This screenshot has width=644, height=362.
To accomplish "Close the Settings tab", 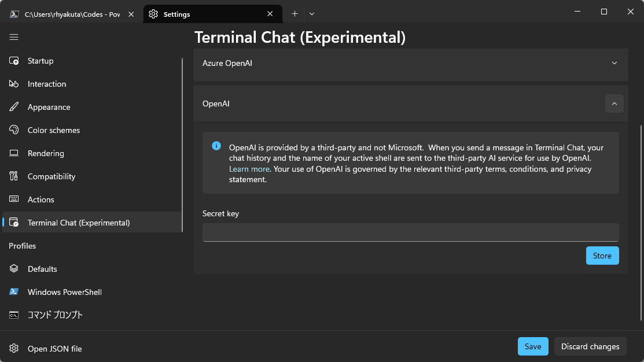I will 270,14.
